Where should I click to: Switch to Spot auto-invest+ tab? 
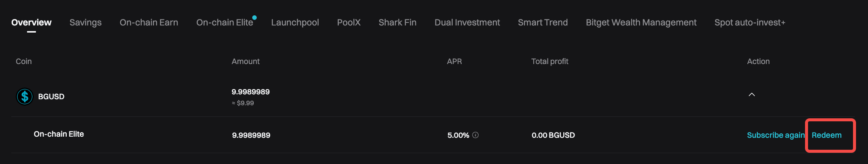pos(750,22)
